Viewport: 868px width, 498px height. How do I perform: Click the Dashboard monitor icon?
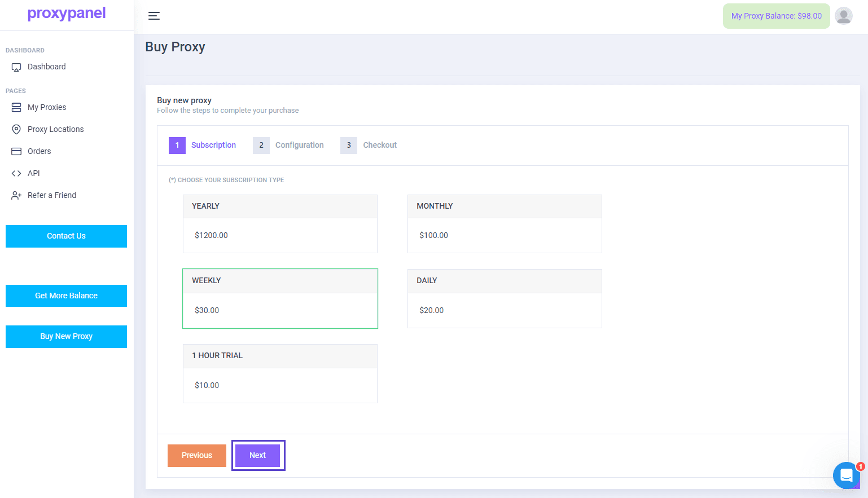coord(16,67)
